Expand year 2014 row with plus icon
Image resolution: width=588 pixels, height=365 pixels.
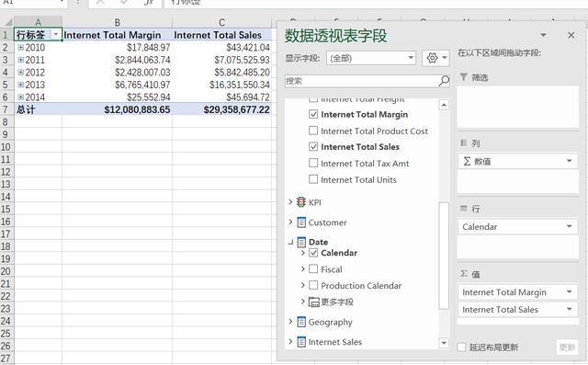coord(20,97)
